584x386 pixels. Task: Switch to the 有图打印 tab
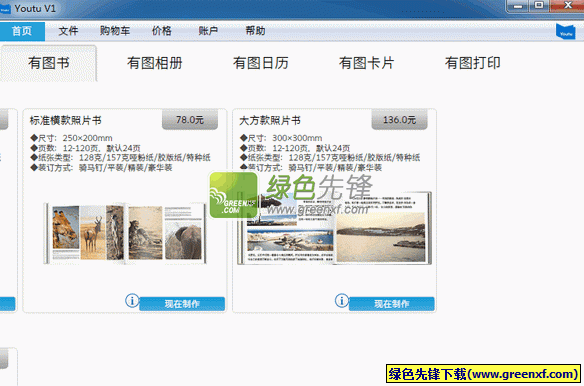pos(473,63)
